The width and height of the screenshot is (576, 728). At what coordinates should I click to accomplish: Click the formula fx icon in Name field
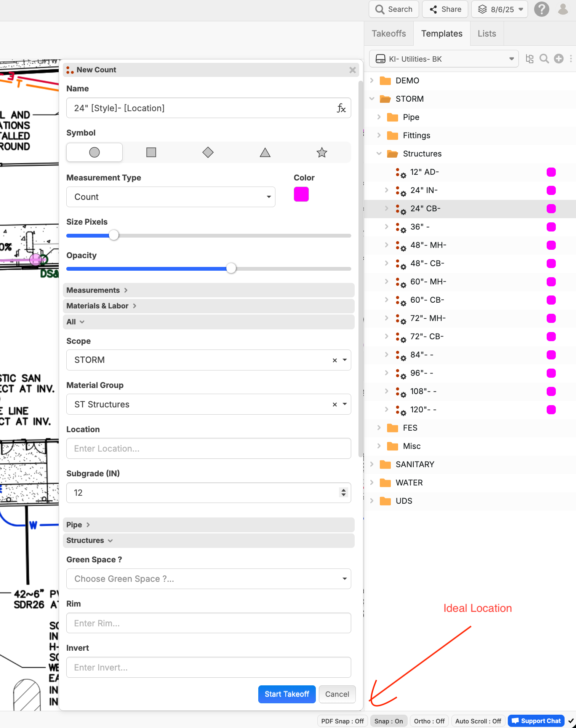point(341,109)
